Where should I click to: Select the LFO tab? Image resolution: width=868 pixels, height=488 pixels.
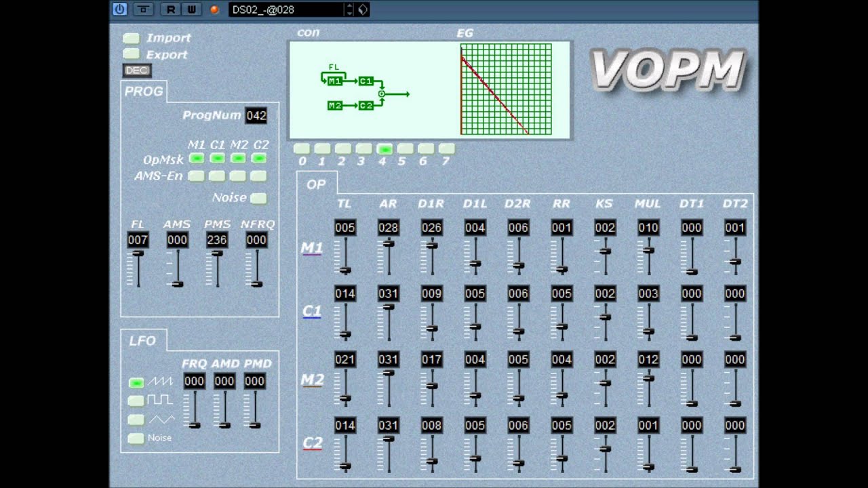(142, 341)
